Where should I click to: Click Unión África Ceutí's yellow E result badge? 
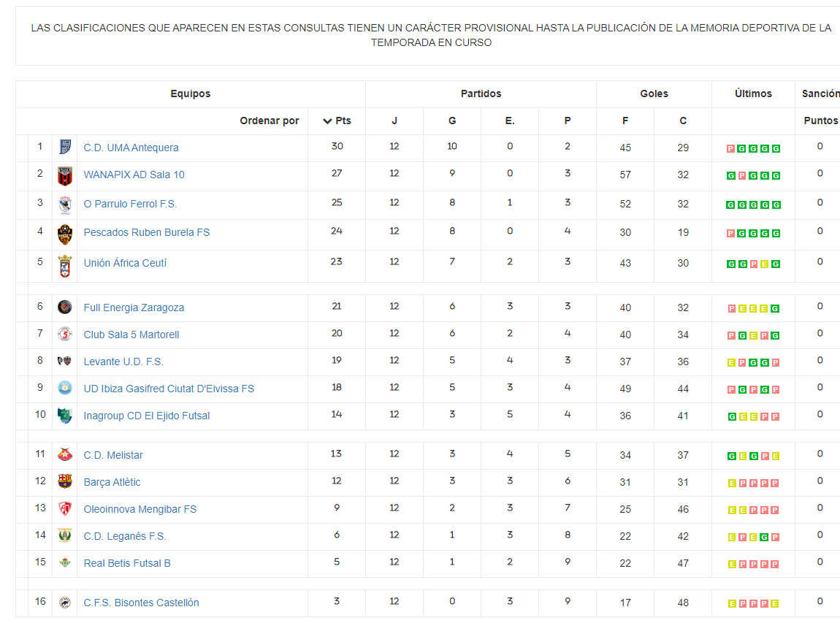click(765, 264)
